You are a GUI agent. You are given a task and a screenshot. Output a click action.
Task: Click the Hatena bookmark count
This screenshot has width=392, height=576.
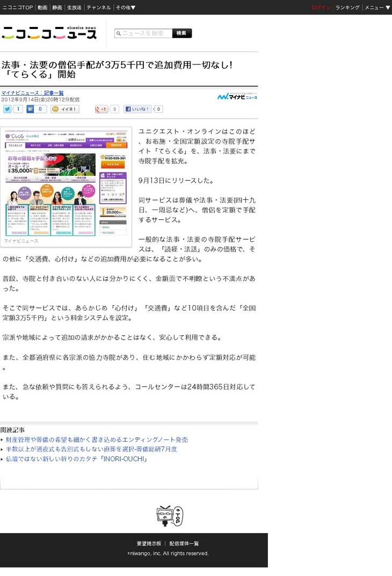tap(40, 109)
